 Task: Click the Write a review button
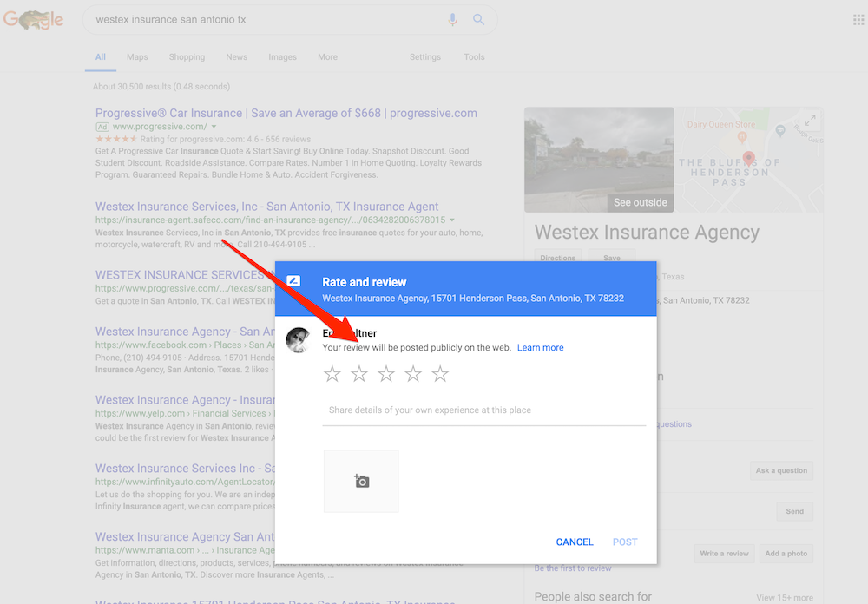(x=724, y=554)
